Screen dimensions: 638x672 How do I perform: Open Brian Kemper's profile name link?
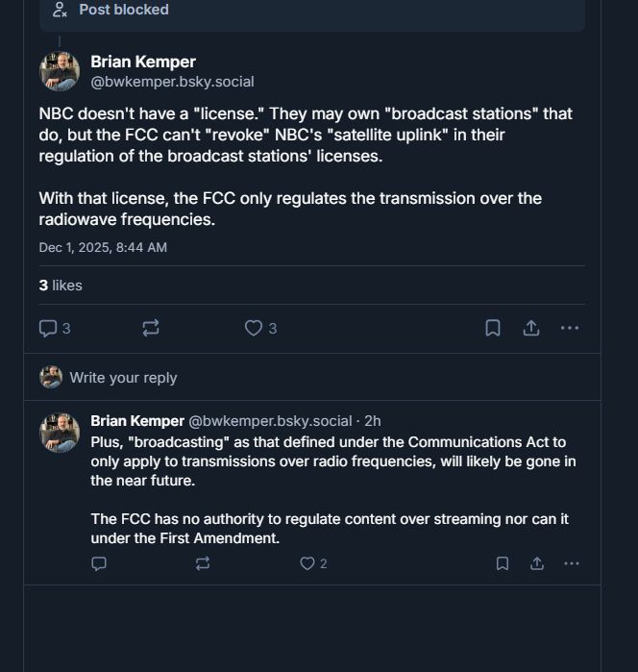143,62
